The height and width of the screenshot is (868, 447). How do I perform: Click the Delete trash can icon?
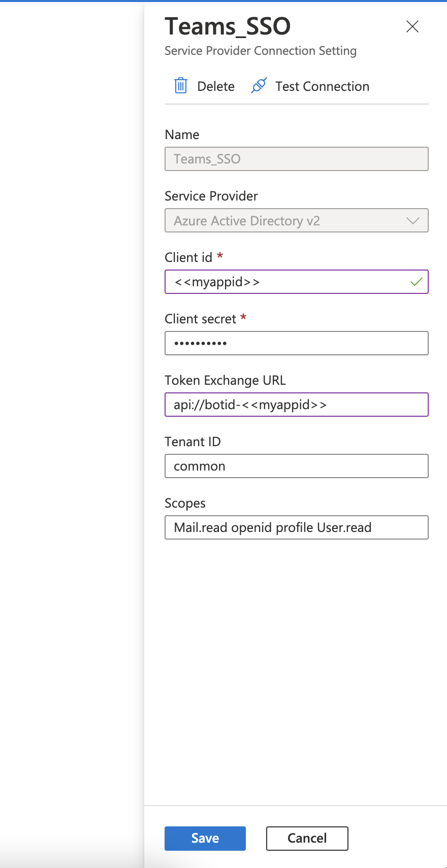181,86
